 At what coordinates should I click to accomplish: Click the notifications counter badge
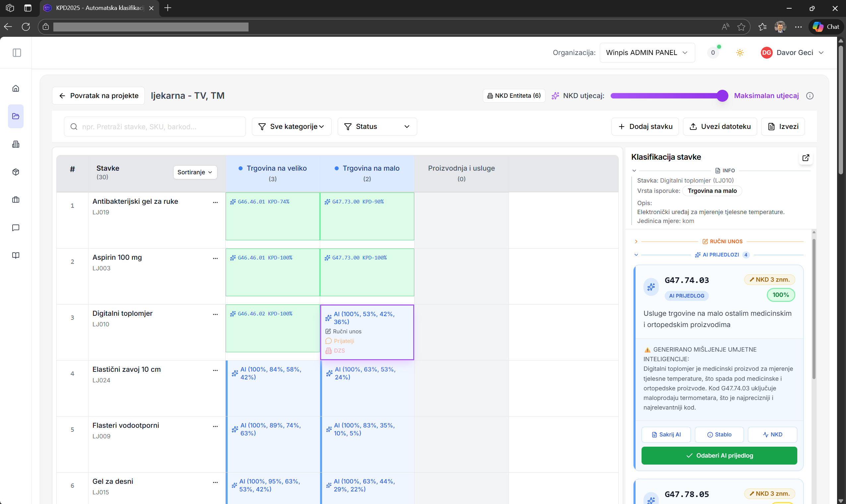[713, 53]
